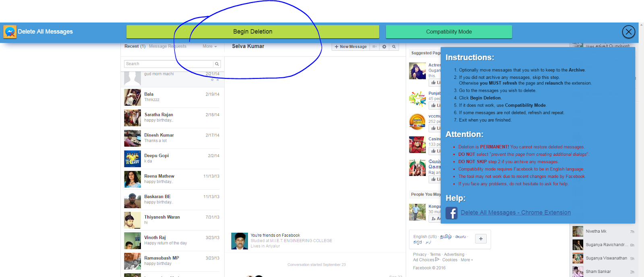Click Saratha Rajan's profile thumbnail
This screenshot has width=644, height=277.
(x=132, y=118)
